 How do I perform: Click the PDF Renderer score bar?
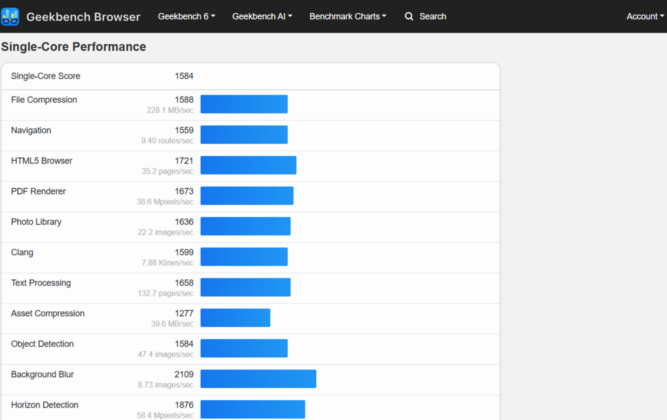coord(247,196)
